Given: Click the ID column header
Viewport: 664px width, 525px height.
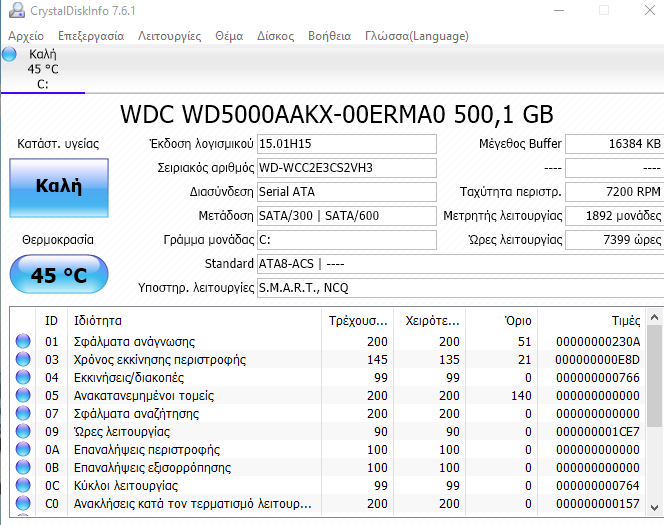Looking at the screenshot, I should (x=51, y=321).
